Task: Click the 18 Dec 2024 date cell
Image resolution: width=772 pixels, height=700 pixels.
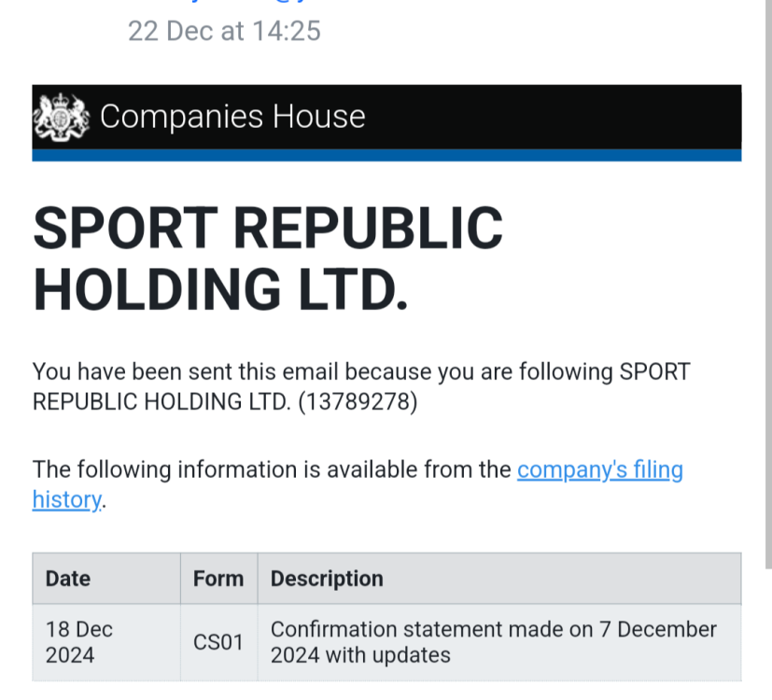Action: click(79, 642)
